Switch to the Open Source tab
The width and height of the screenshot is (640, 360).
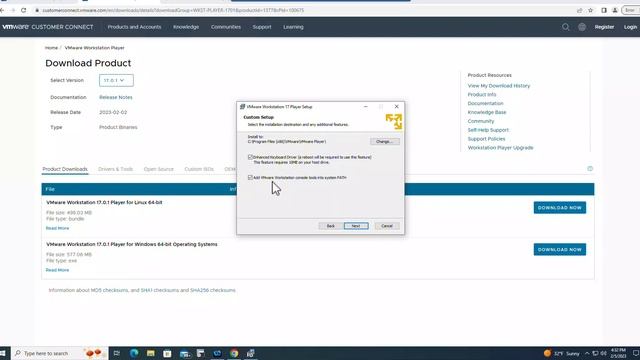point(158,169)
